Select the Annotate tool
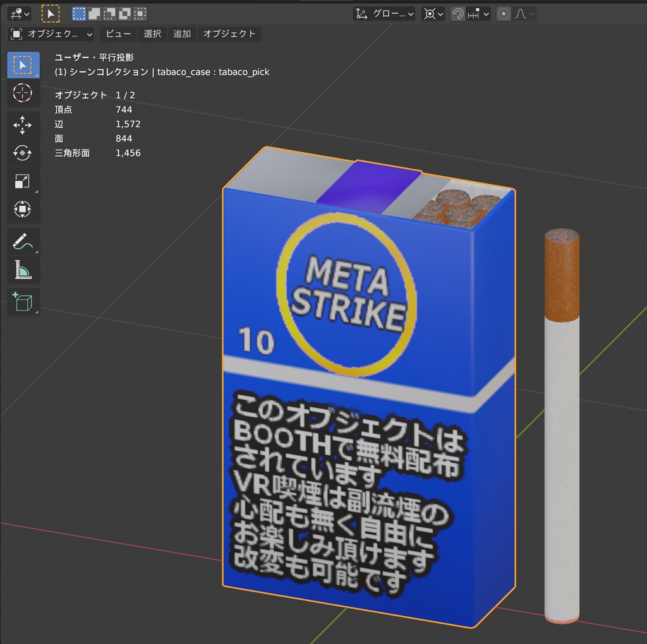 tap(23, 241)
